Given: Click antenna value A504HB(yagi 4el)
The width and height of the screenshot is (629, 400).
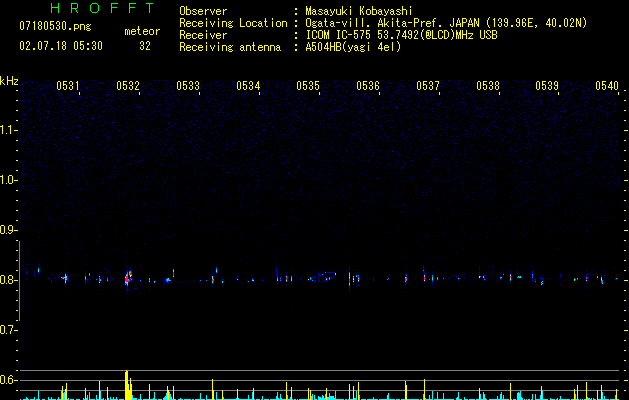Looking at the screenshot, I should pos(353,47).
